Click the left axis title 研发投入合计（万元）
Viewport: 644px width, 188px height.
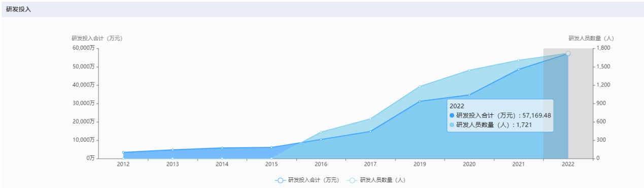97,38
